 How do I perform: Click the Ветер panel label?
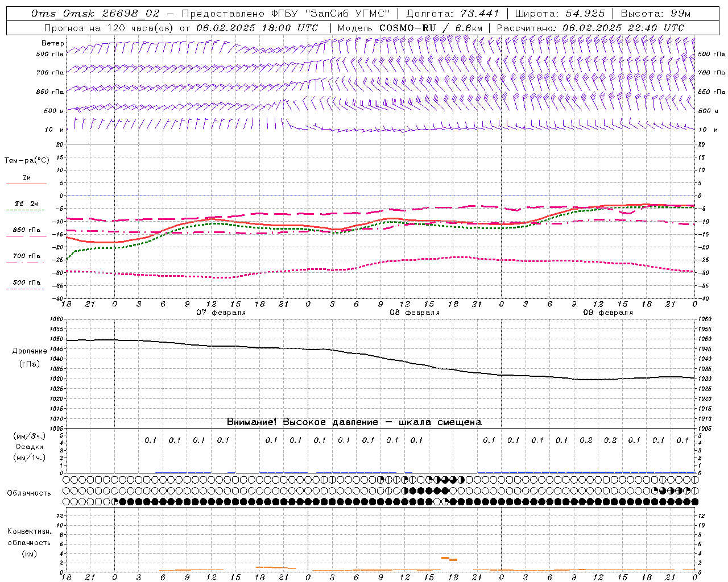tap(53, 43)
